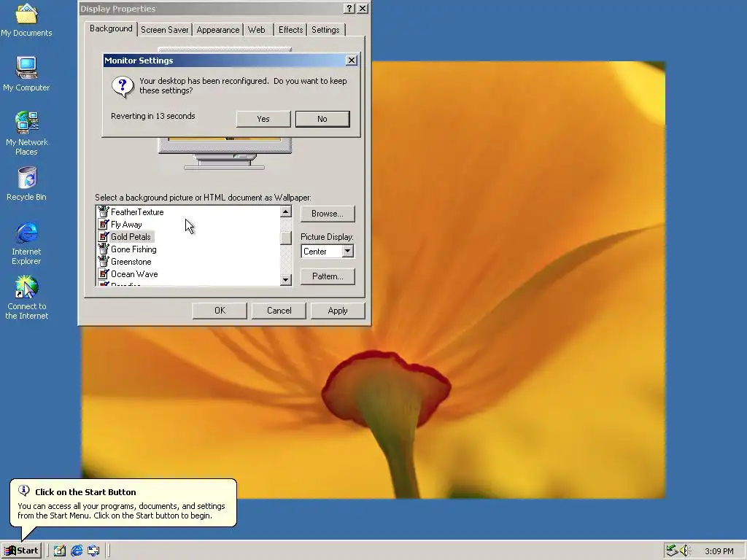747x560 pixels.
Task: Click the volume speaker tray icon
Action: [x=685, y=551]
